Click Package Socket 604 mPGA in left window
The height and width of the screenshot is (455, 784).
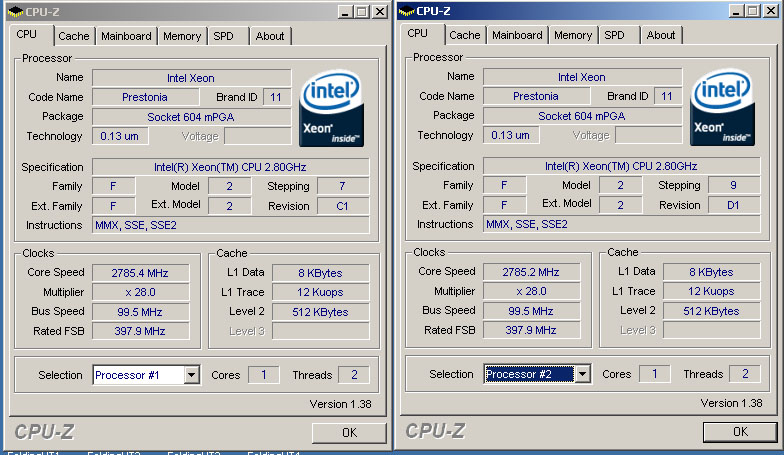[x=192, y=117]
